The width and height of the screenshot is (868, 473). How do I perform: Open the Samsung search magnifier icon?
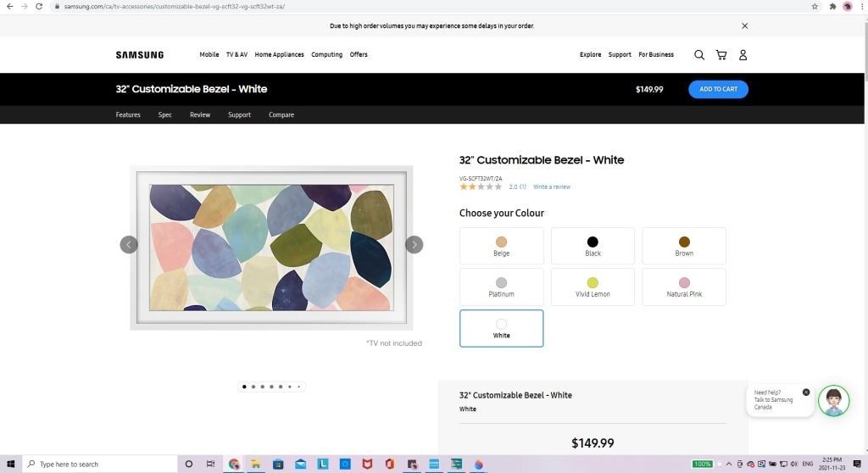click(x=699, y=55)
